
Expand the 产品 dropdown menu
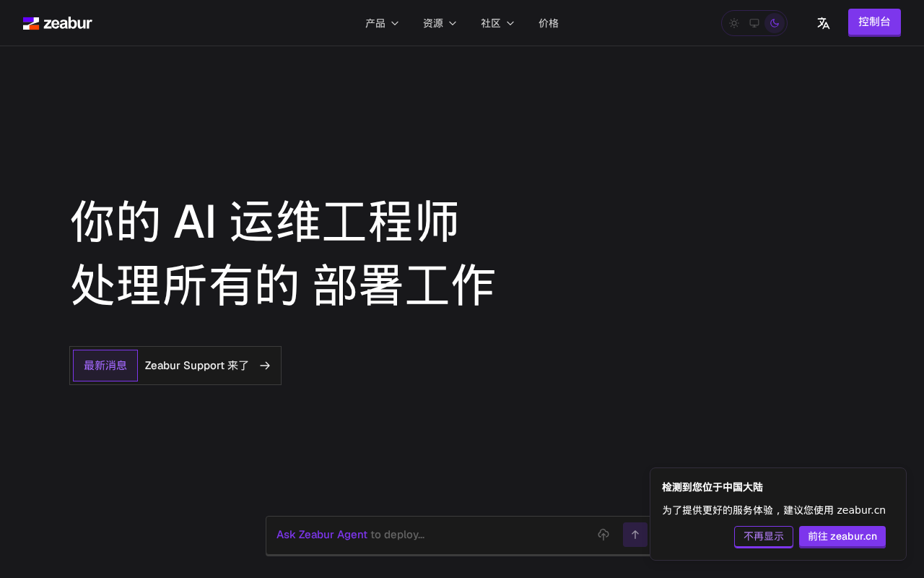382,23
